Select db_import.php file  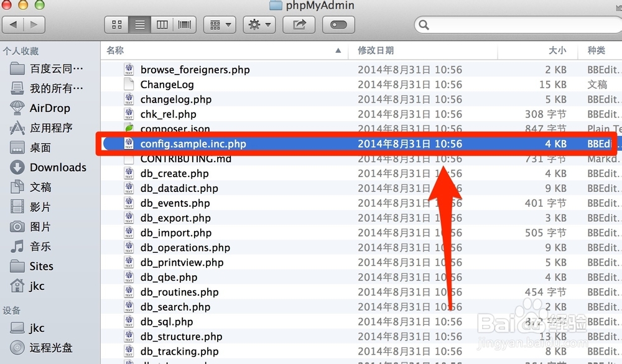(x=176, y=232)
